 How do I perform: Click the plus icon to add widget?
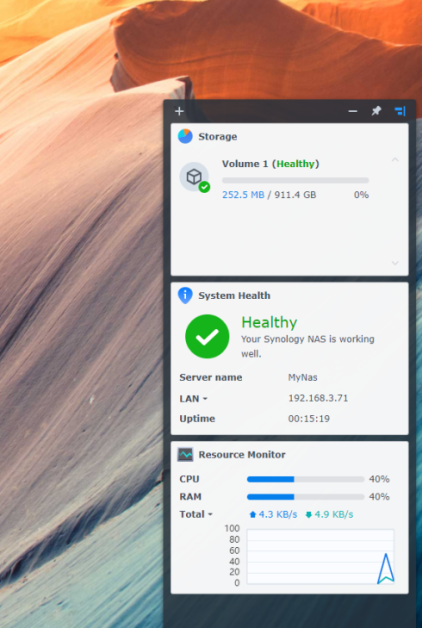click(179, 111)
